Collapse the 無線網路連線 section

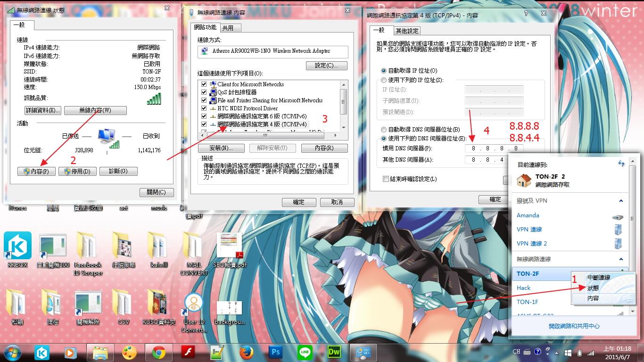tap(621, 259)
